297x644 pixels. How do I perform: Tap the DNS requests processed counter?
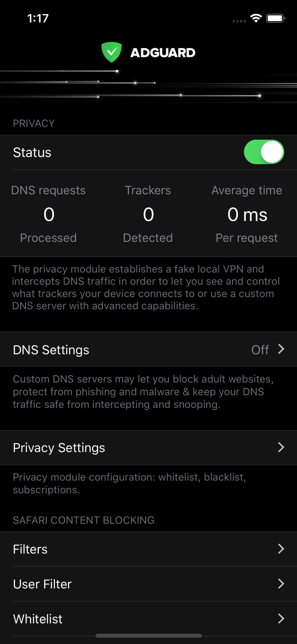pyautogui.click(x=49, y=214)
